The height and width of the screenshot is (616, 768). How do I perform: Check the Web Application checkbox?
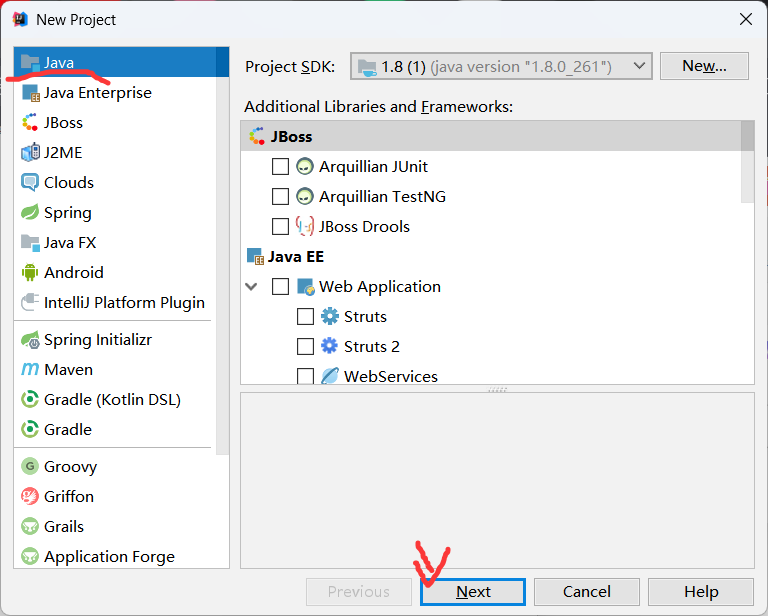tap(280, 286)
